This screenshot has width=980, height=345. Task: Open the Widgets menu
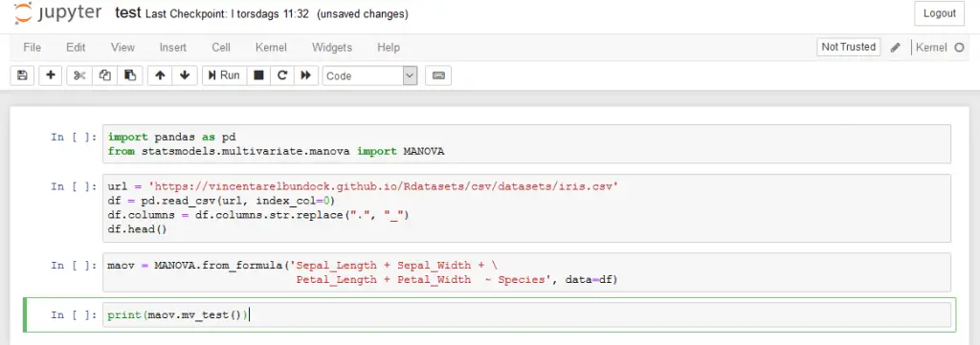coord(332,48)
